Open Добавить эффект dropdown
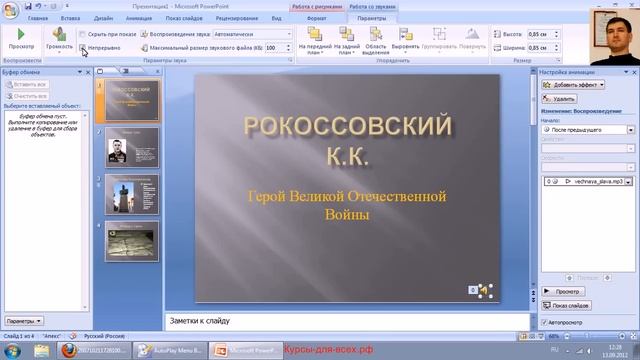Screen dimensions: 640x360 pyautogui.click(x=573, y=85)
